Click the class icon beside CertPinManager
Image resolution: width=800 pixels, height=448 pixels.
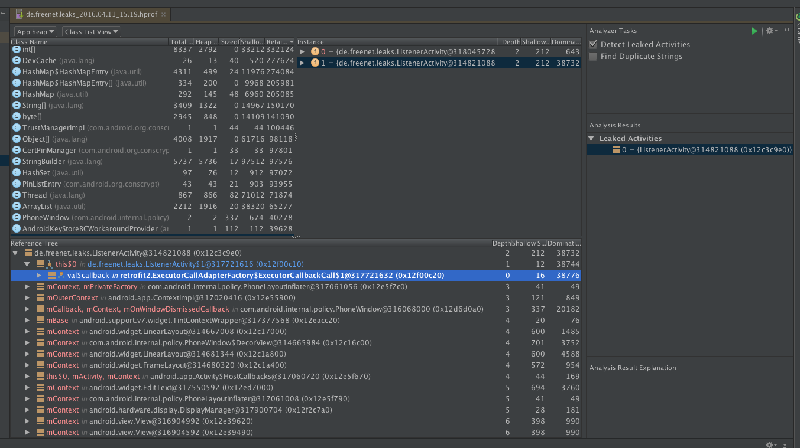pyautogui.click(x=16, y=150)
